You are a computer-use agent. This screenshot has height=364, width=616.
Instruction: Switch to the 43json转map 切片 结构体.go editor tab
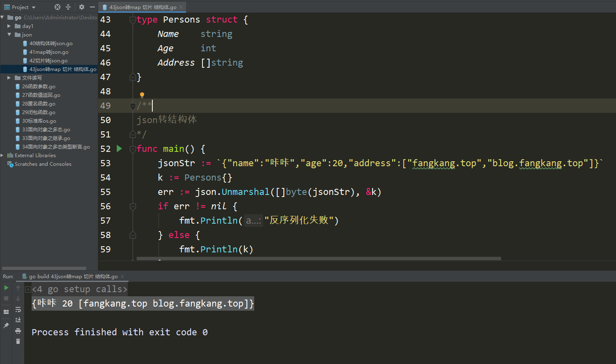click(x=142, y=7)
